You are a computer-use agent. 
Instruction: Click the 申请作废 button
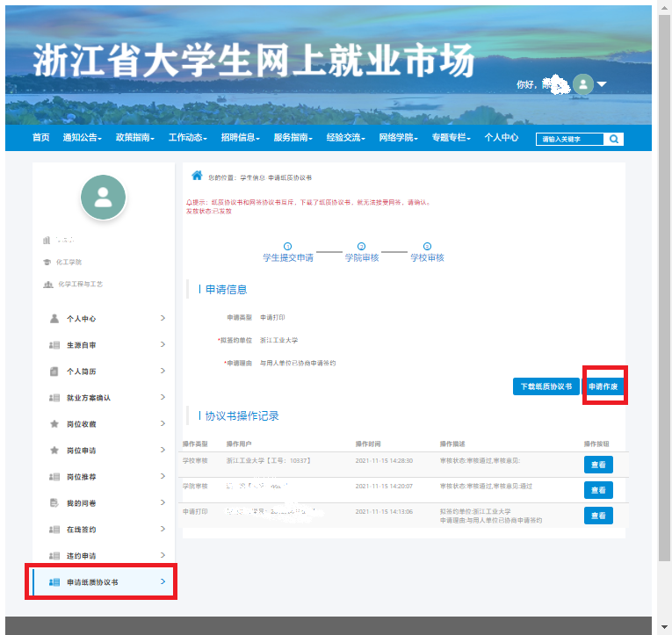[603, 386]
